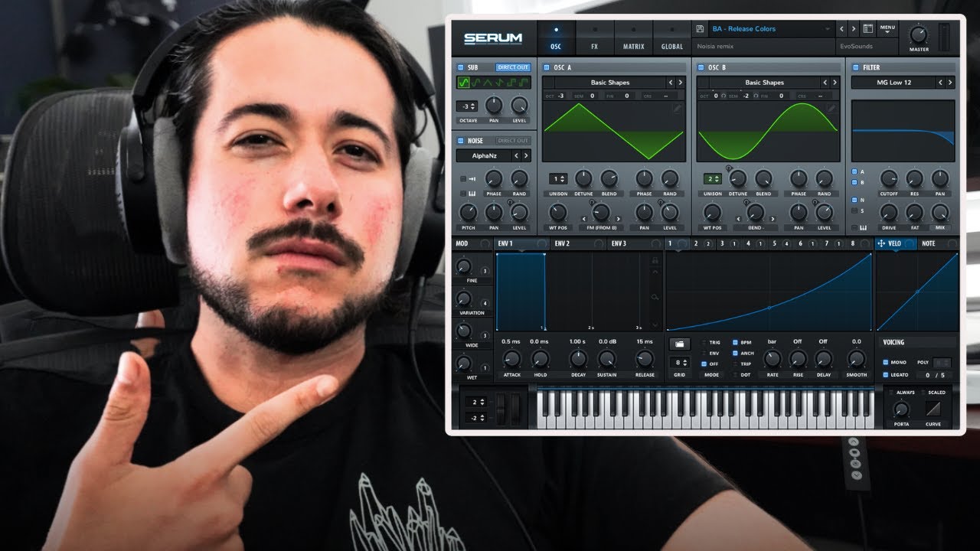Open the Matrix tab
The image size is (980, 551).
(633, 39)
